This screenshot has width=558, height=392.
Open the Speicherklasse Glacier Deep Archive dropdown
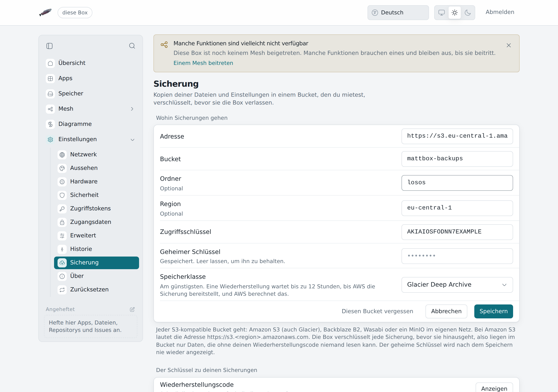point(457,285)
